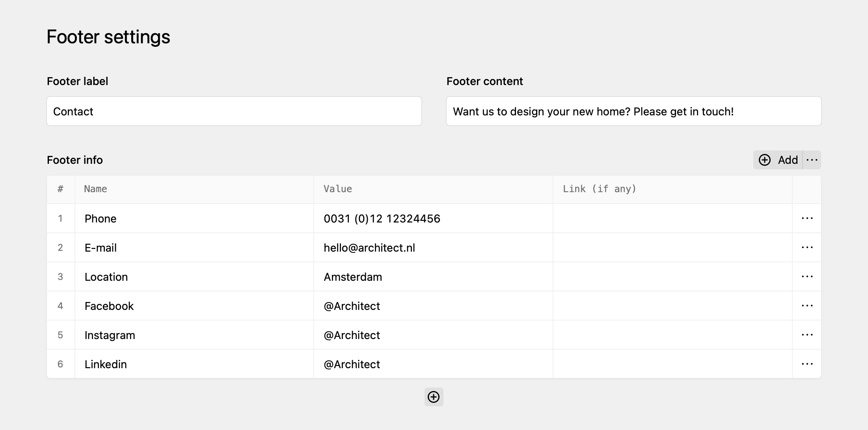
Task: Open Footer info options menu beside Add
Action: (x=812, y=160)
